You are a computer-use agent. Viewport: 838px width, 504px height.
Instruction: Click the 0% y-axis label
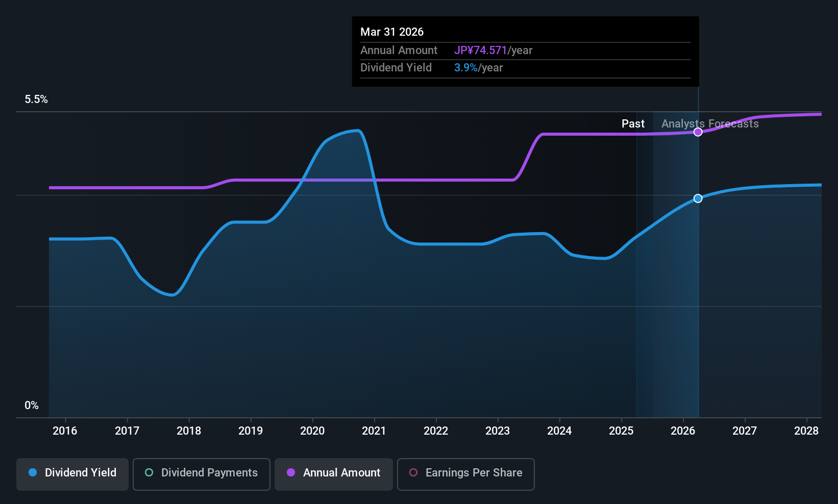[x=32, y=406]
